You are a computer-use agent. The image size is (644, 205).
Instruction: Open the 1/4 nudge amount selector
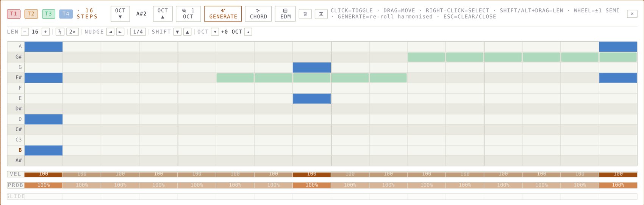[138, 32]
